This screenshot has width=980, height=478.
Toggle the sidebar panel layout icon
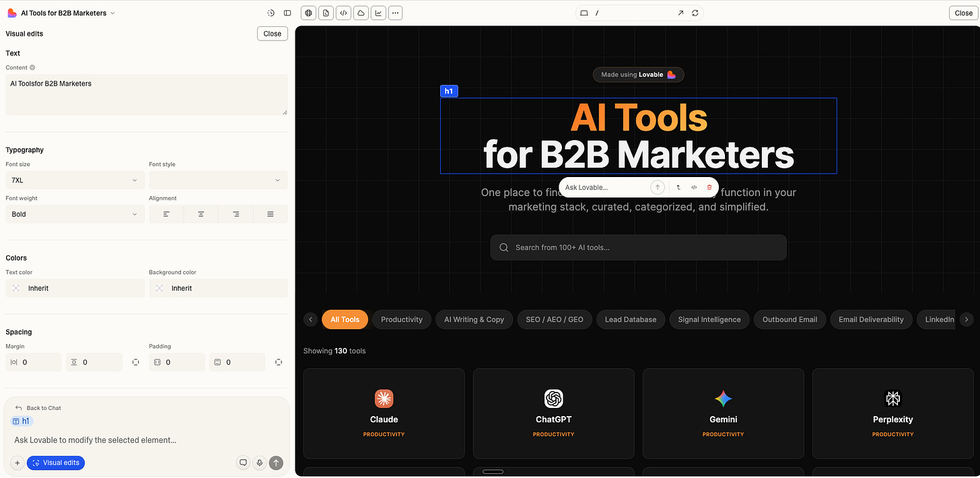tap(287, 13)
